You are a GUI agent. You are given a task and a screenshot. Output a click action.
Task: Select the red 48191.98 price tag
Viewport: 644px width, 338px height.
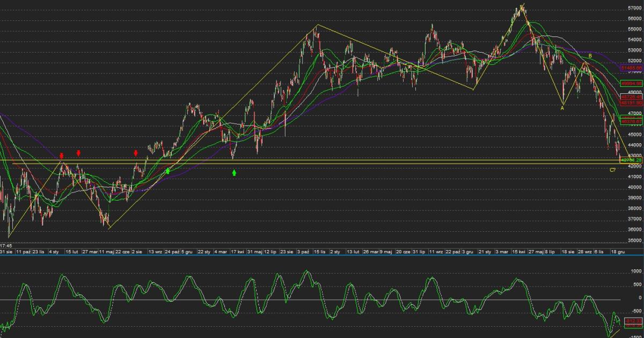tap(631, 102)
